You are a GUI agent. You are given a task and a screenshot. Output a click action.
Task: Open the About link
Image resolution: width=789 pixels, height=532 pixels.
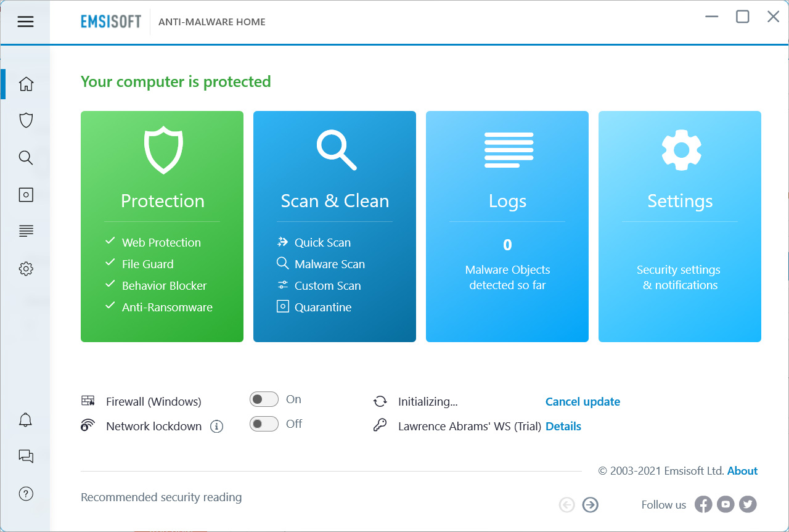743,470
